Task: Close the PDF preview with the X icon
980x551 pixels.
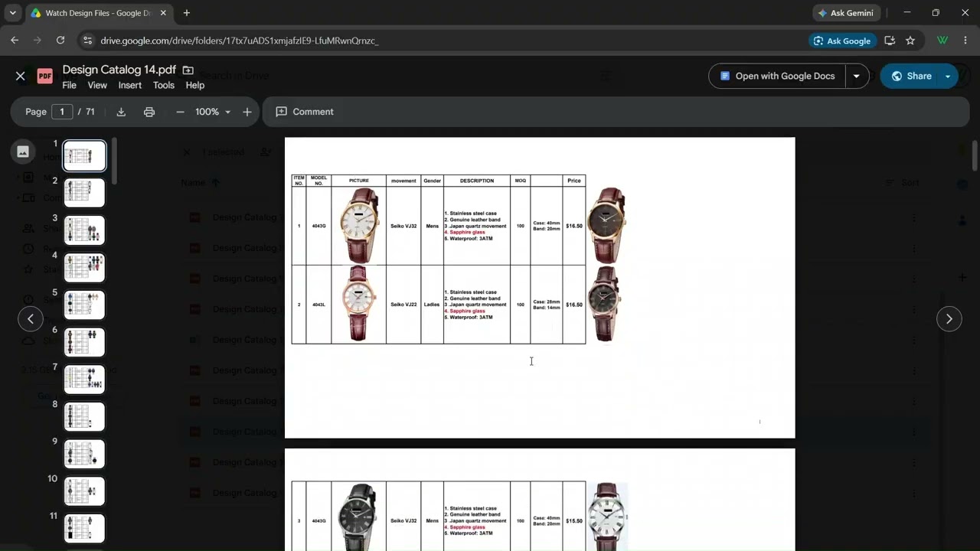Action: coord(21,76)
